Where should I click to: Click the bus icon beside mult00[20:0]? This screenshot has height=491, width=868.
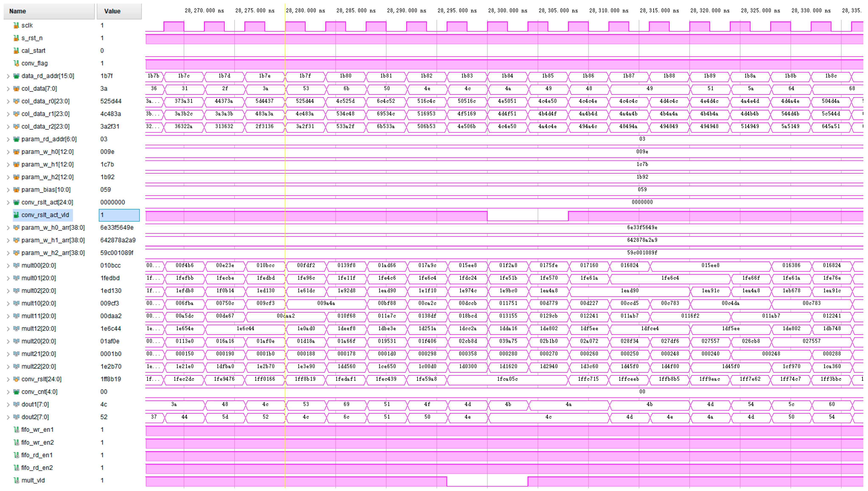[x=16, y=265]
